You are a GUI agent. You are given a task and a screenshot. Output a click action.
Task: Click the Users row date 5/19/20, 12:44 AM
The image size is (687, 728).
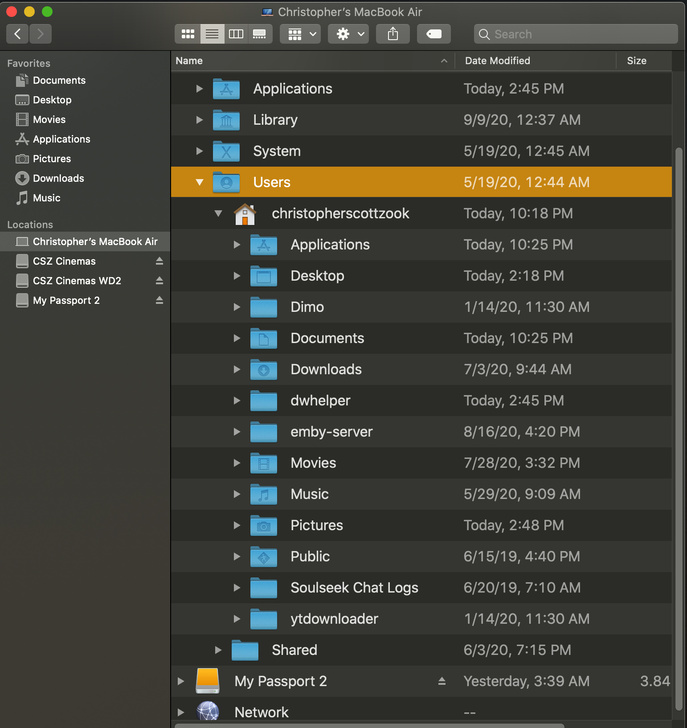pos(526,182)
